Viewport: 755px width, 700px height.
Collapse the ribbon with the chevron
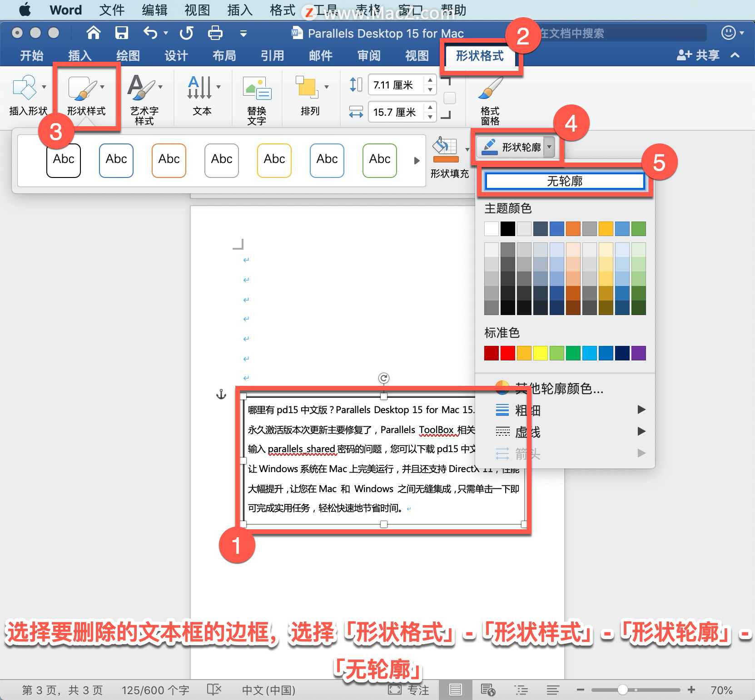735,55
